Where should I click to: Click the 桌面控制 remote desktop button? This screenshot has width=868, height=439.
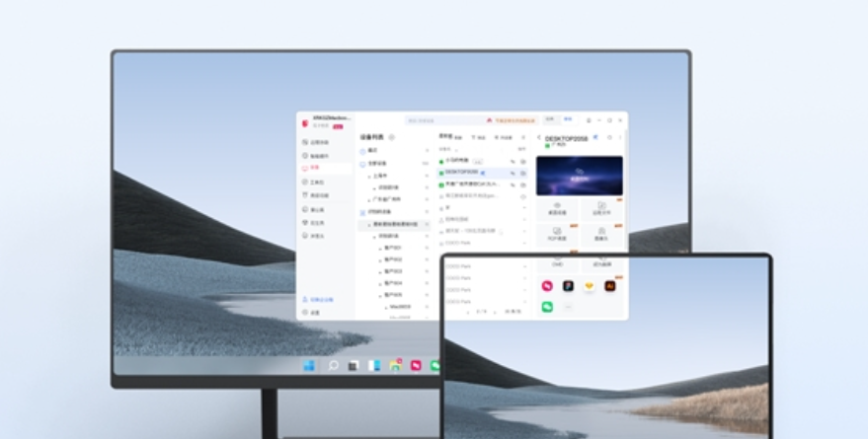[x=557, y=209]
